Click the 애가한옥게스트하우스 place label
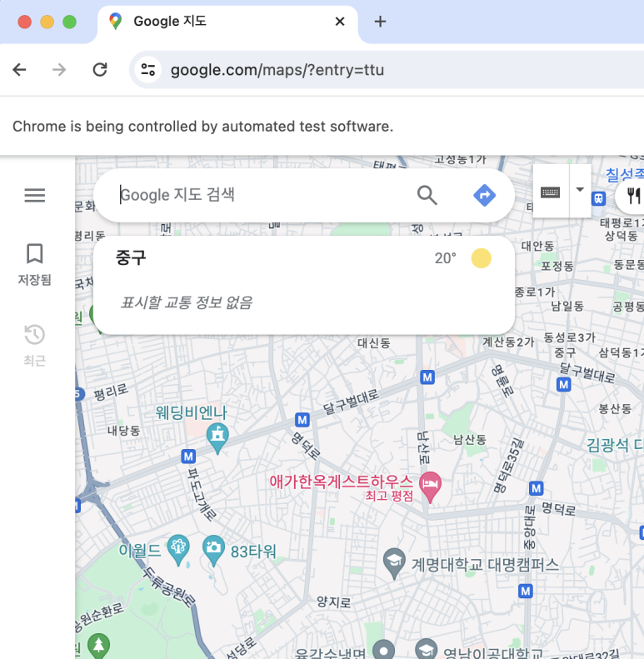This screenshot has height=659, width=644. pyautogui.click(x=341, y=481)
